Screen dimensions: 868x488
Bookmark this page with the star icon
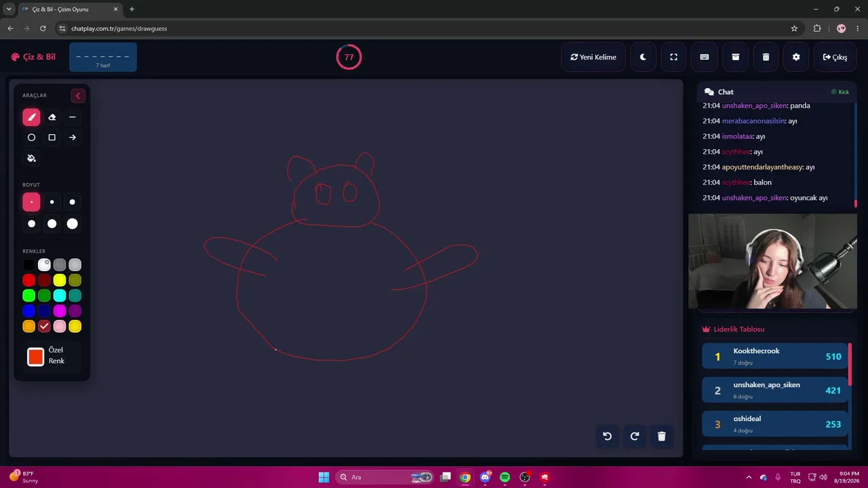[x=794, y=28]
